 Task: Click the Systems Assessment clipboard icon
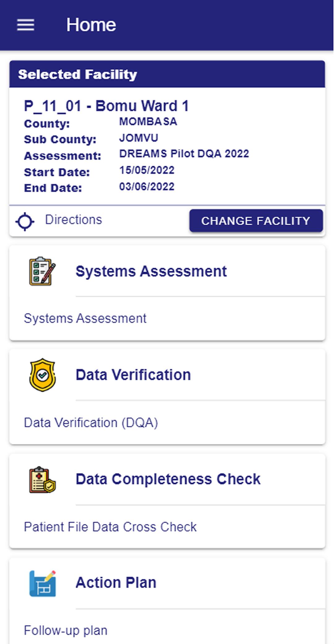(42, 271)
